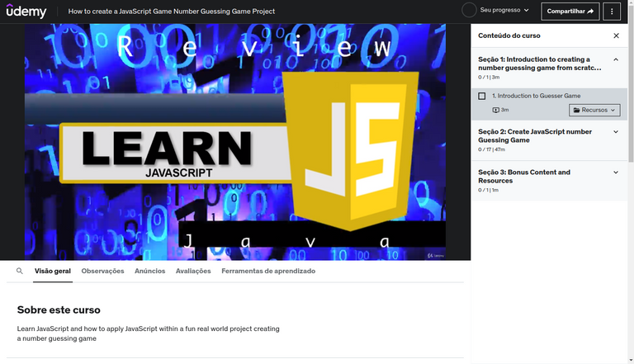This screenshot has height=364, width=634.
Task: Close the course content panel
Action: (616, 35)
